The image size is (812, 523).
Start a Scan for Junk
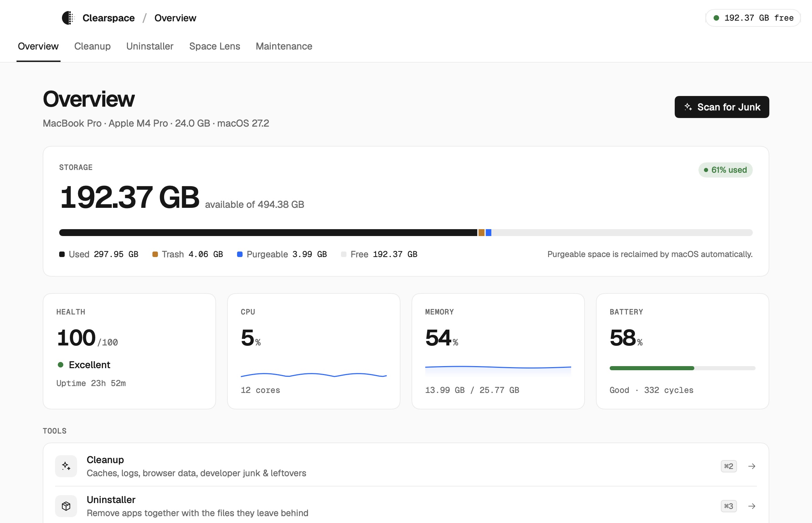722,107
